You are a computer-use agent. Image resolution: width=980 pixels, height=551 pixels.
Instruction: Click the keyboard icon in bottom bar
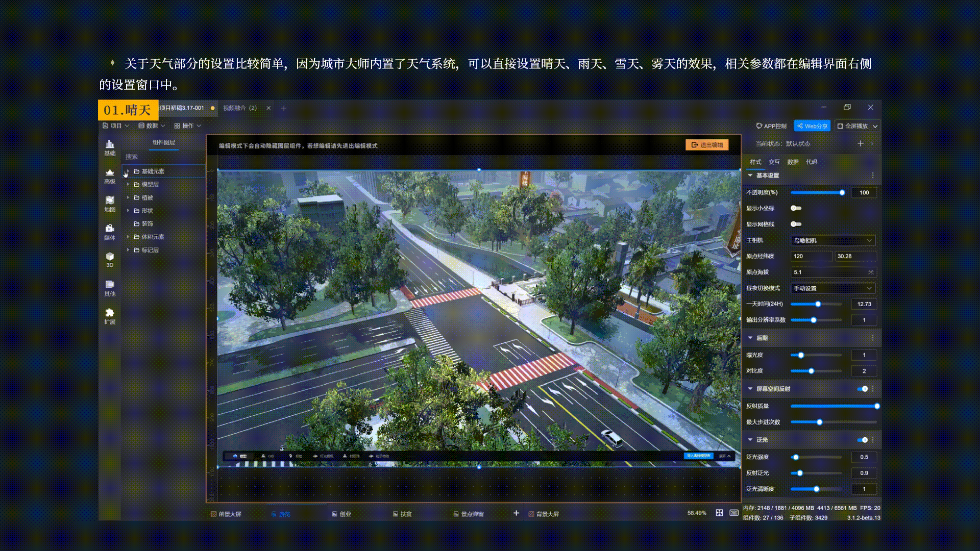[x=734, y=513]
